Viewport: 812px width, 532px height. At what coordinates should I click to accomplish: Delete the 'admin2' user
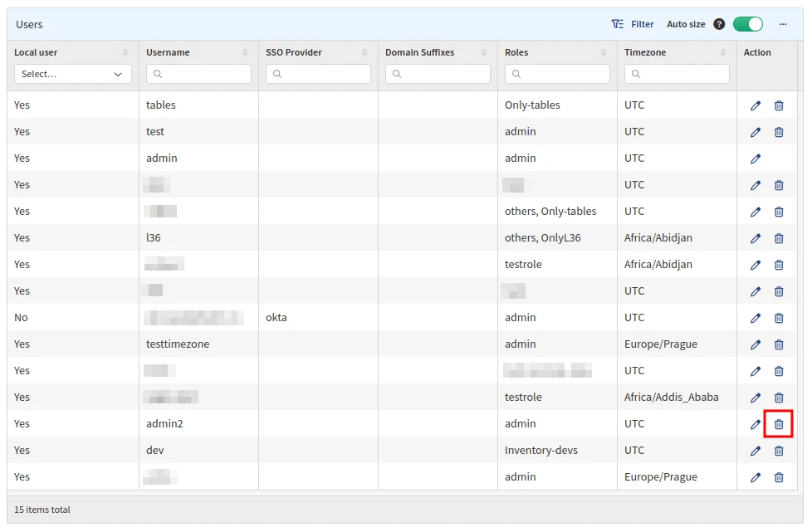point(779,424)
